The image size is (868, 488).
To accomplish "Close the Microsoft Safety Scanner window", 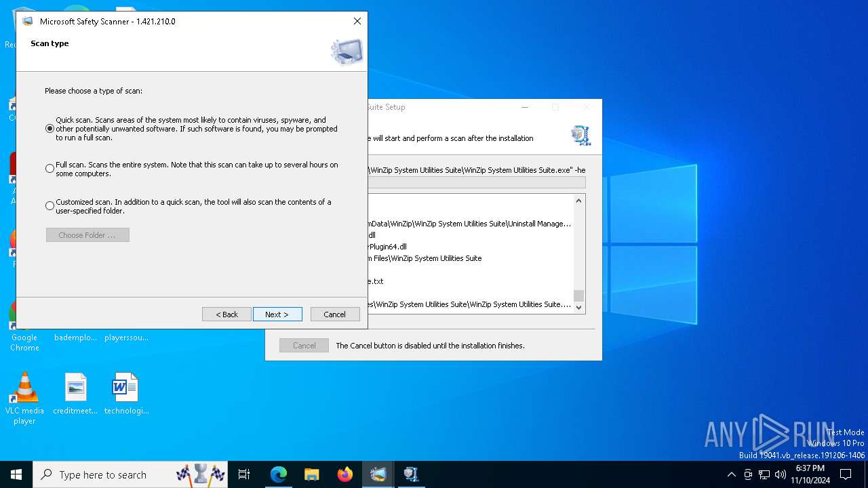I will pos(357,21).
